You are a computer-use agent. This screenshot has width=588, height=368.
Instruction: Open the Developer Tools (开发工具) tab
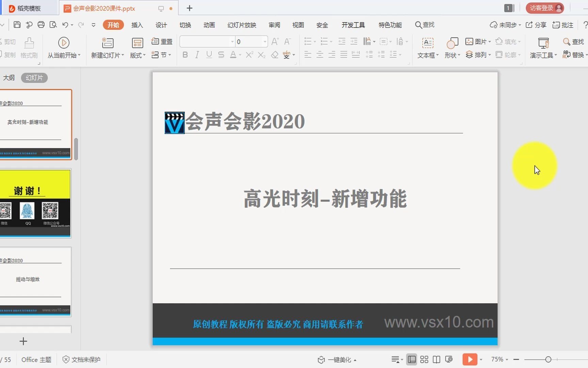tap(353, 25)
